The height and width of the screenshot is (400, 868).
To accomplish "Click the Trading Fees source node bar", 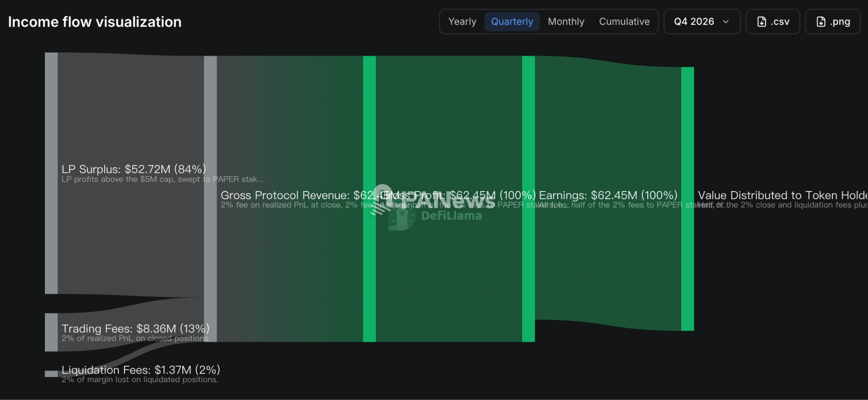I will click(51, 332).
